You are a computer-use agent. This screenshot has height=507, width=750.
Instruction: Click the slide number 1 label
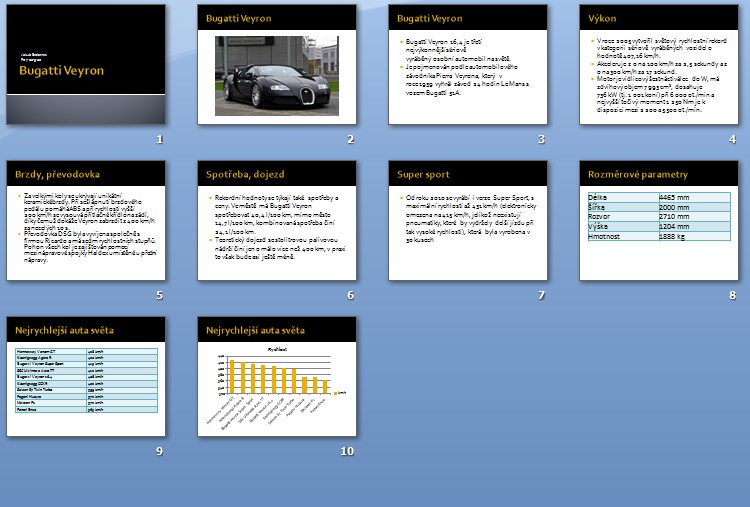160,139
